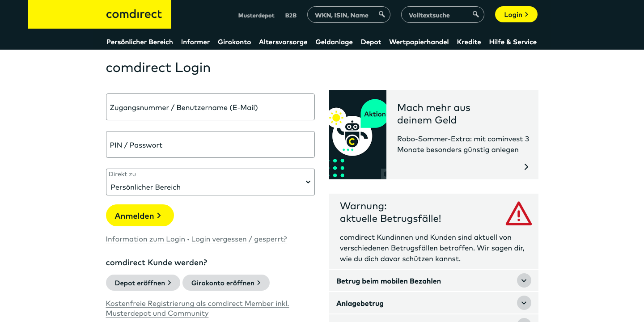Viewport: 644px width, 322px height.
Task: Open Information zum Login link
Action: (145, 239)
